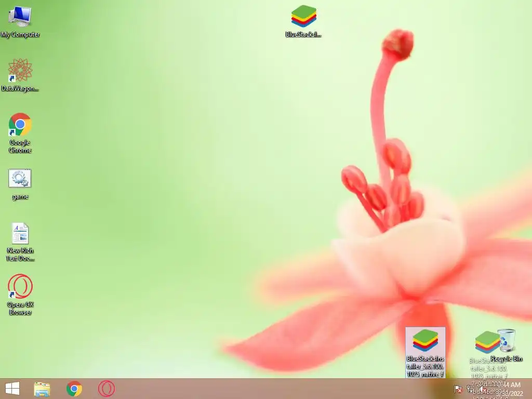532x399 pixels.
Task: Select the BlueStacks icon at top of desktop
Action: pos(303,21)
